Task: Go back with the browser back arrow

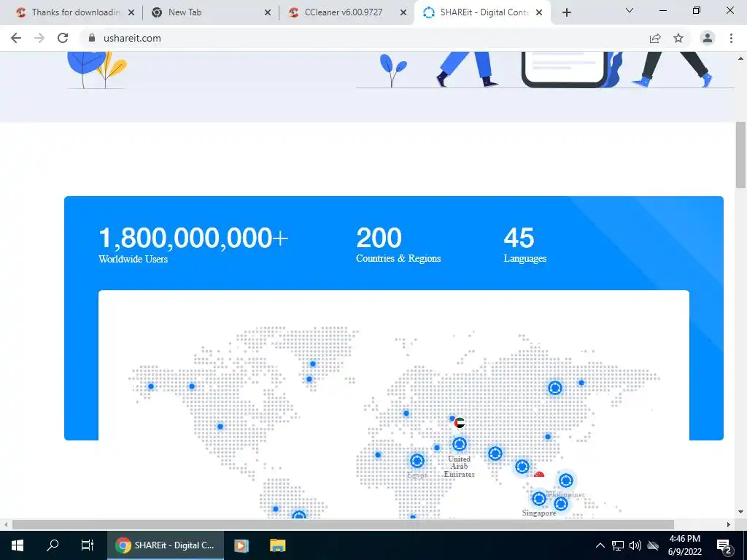Action: pos(16,38)
